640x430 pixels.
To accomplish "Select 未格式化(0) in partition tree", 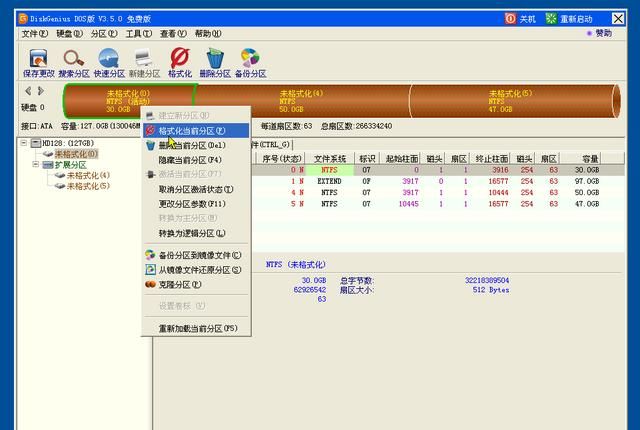I will (x=76, y=154).
